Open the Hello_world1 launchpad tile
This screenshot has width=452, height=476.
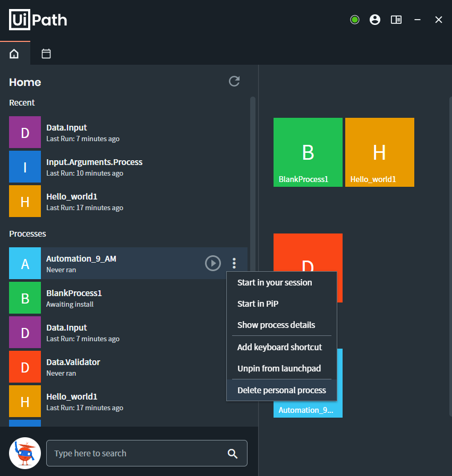tap(379, 152)
